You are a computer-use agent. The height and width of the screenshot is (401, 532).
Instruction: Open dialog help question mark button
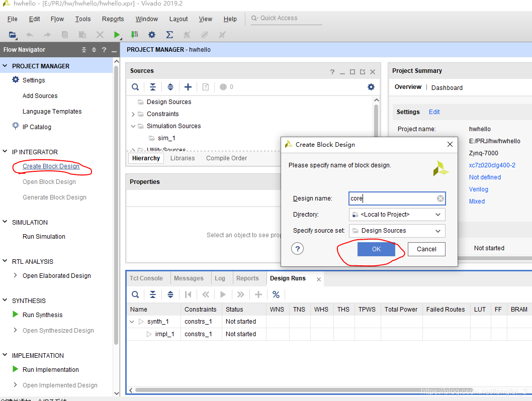click(297, 249)
